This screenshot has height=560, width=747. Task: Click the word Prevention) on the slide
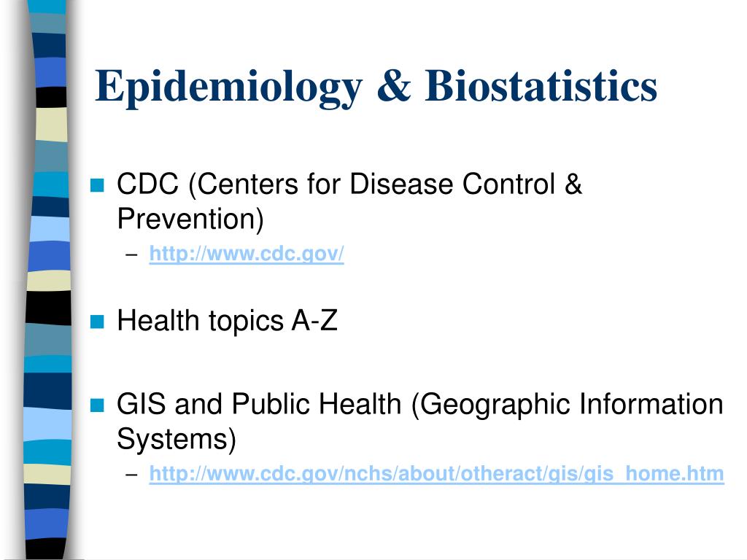point(190,220)
